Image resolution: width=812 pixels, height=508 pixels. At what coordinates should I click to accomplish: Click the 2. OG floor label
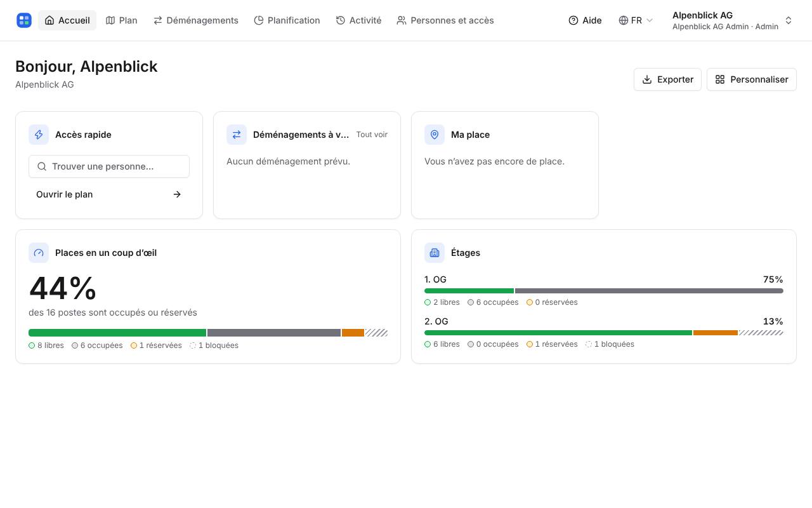point(436,321)
